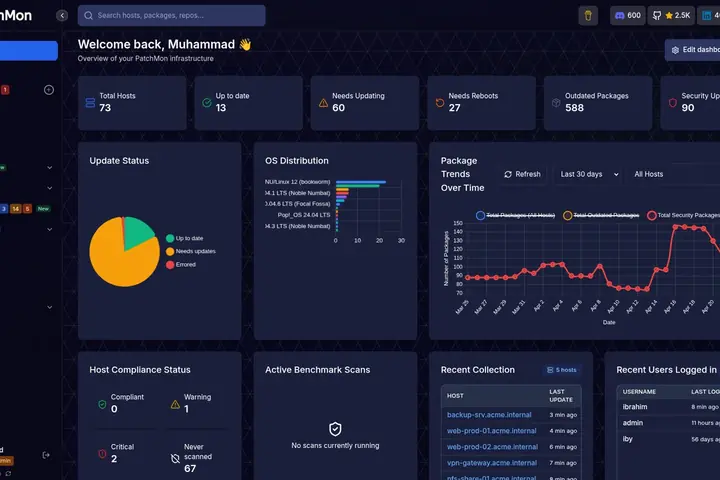Open the Discord 600 members badge
This screenshot has width=720, height=480.
[x=627, y=16]
